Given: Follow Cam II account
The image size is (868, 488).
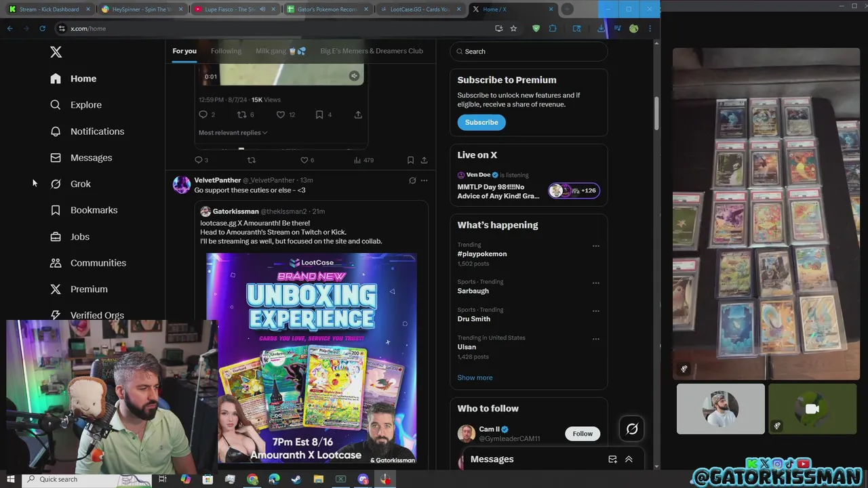Looking at the screenshot, I should [583, 434].
